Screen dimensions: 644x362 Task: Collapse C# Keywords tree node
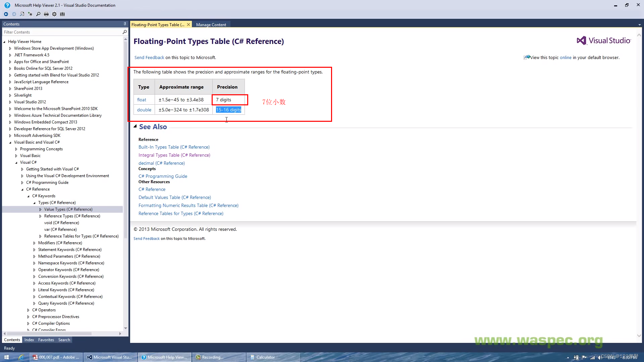coord(28,196)
